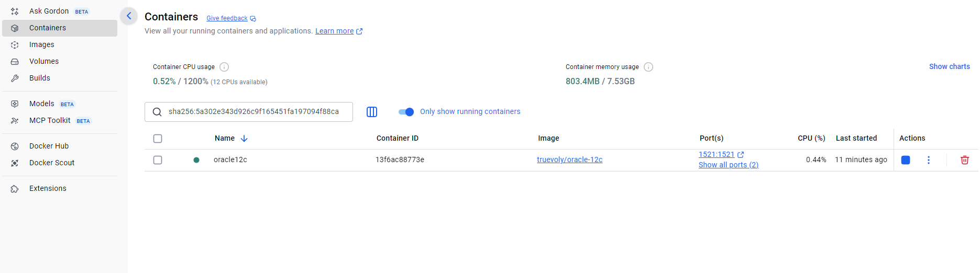Click the Docker Hub icon

(x=15, y=146)
